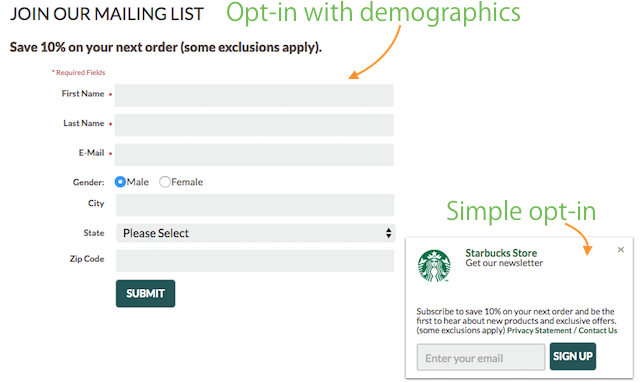Close the Starbucks newsletter popup
The width and height of the screenshot is (640, 382).
[x=621, y=249]
